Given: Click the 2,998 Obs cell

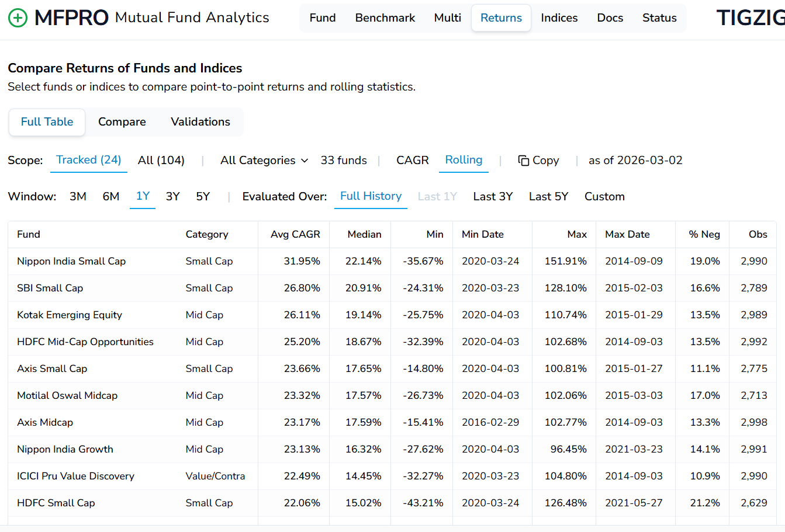Looking at the screenshot, I should point(754,423).
